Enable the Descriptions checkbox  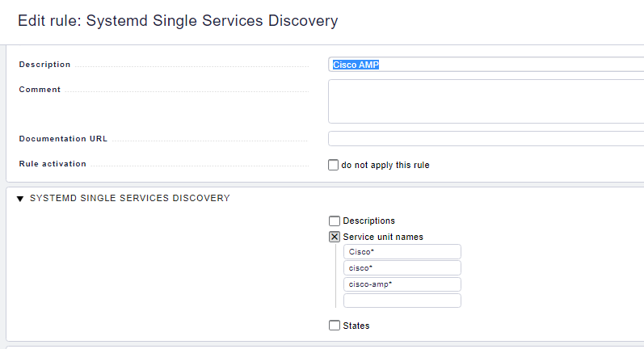335,221
